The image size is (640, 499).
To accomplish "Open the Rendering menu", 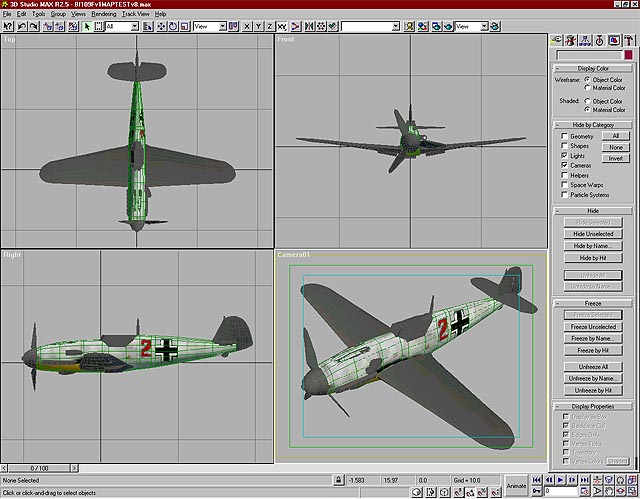I will tap(104, 14).
